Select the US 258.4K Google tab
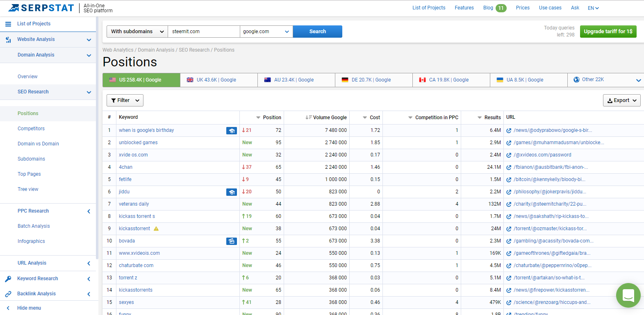Viewport: 644px width, 315px height. click(141, 80)
